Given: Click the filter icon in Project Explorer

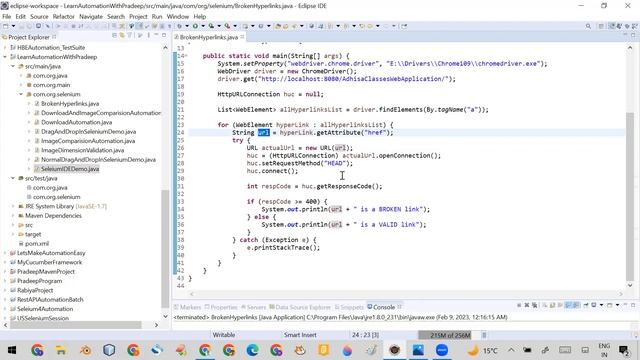Looking at the screenshot, I should point(130,36).
